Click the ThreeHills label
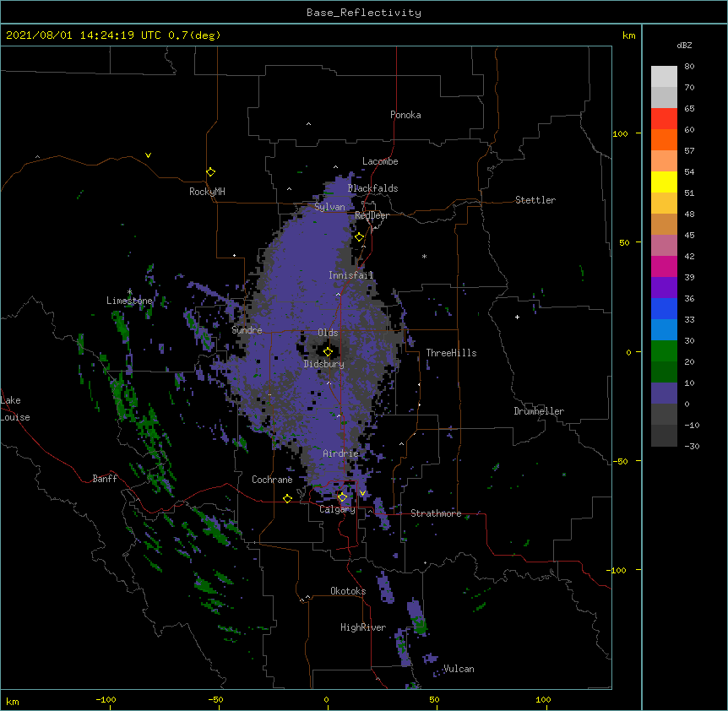728x711 pixels. 451,353
